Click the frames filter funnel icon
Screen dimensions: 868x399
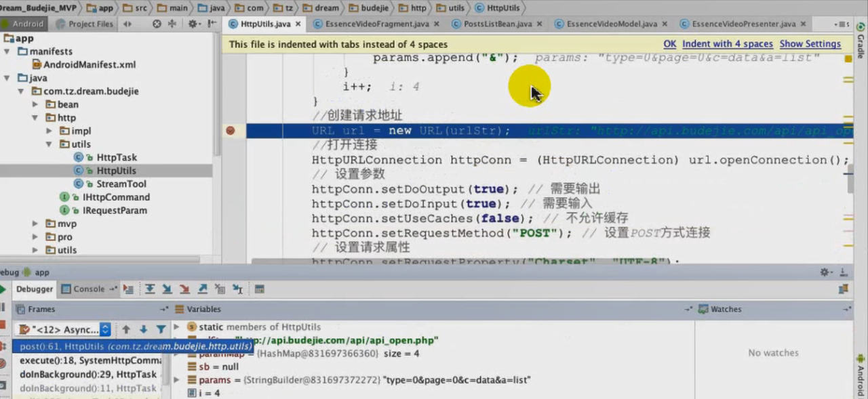point(161,330)
